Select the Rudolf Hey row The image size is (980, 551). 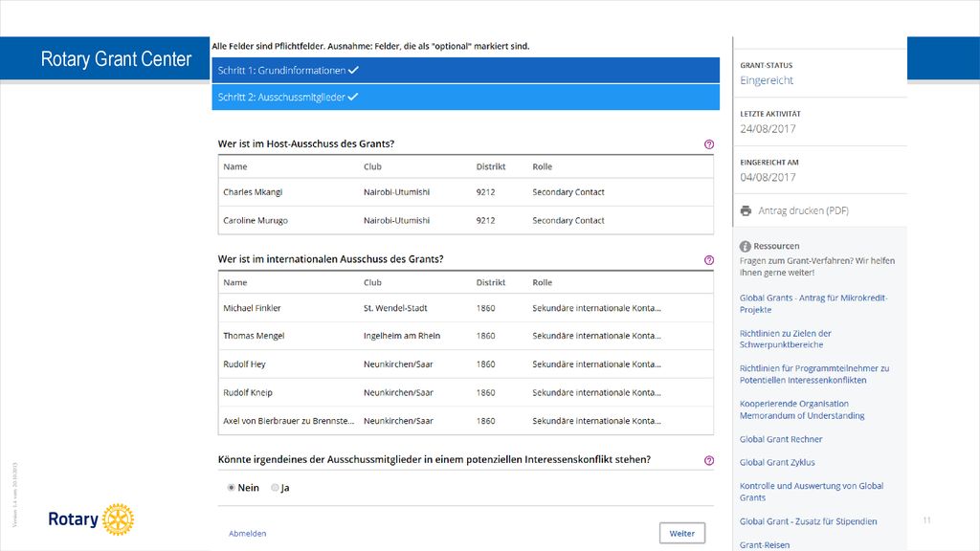click(x=466, y=364)
